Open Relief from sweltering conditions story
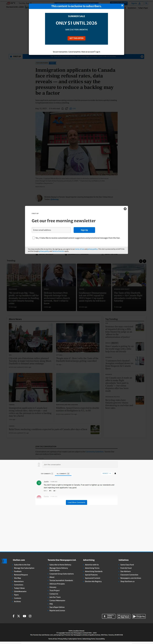The image size is (153, 644). (48, 429)
